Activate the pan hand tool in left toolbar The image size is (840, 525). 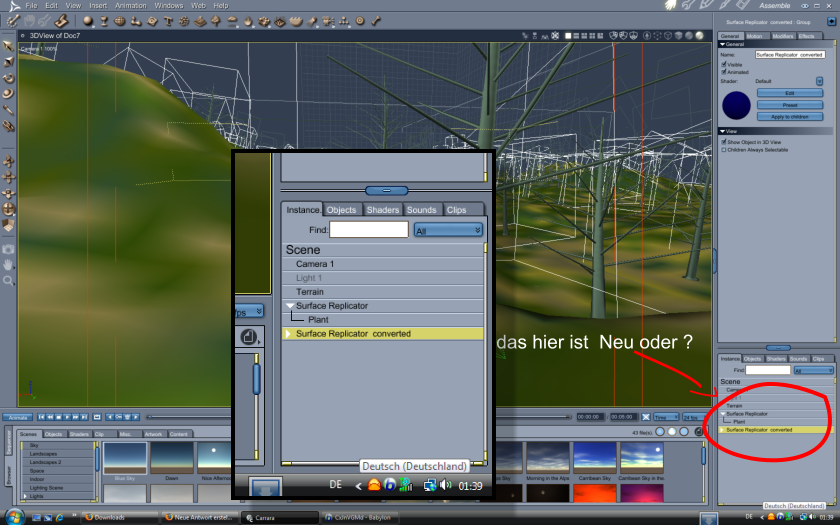tap(8, 265)
